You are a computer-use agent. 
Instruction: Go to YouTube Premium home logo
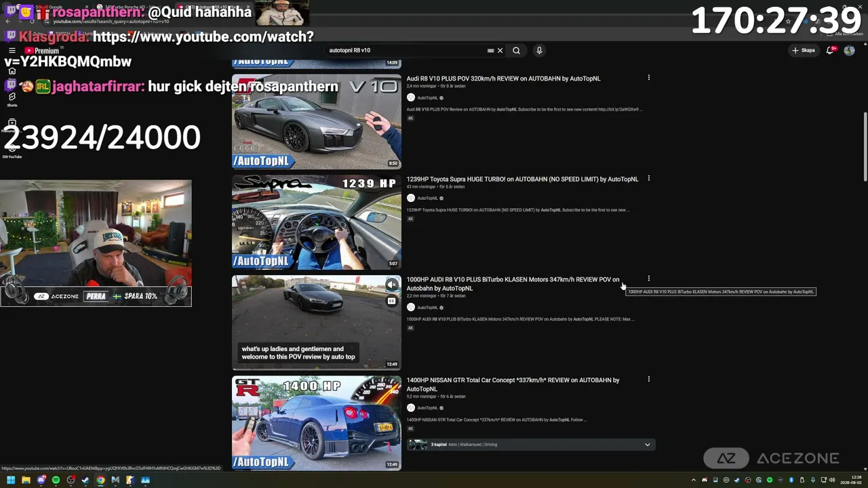(41, 51)
